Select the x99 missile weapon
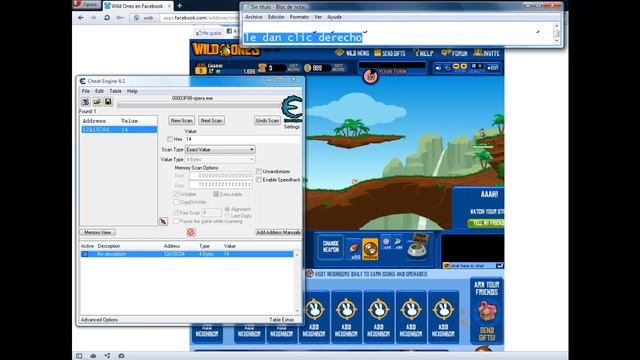The image size is (640, 360). (354, 249)
